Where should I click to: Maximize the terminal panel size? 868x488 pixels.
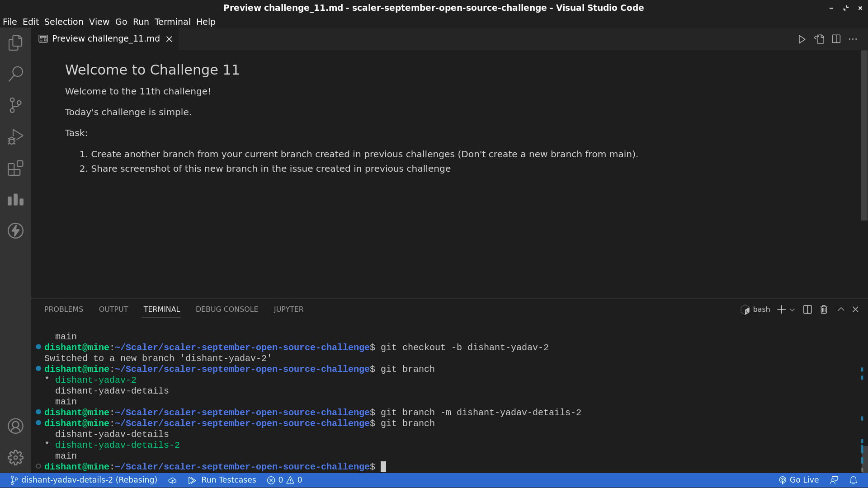click(841, 310)
